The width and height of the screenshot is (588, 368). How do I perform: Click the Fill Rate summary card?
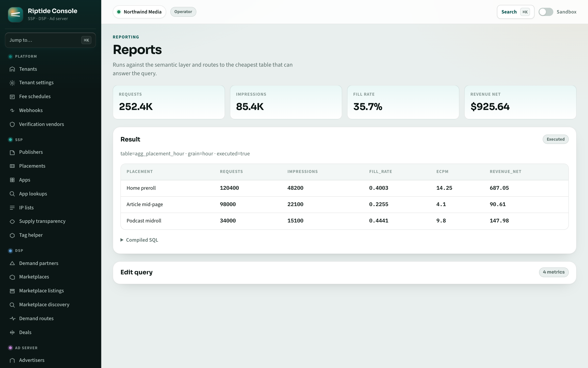(403, 102)
